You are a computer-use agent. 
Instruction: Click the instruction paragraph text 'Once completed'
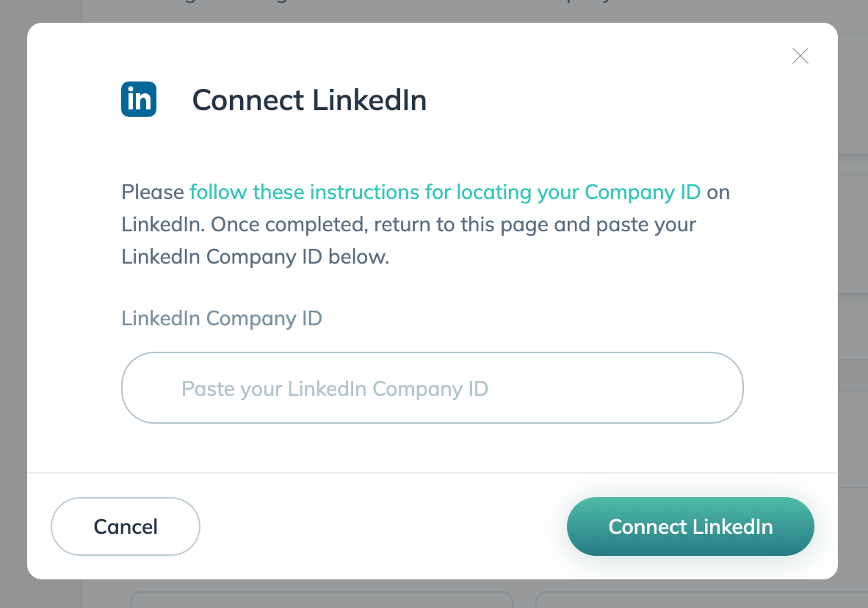288,224
